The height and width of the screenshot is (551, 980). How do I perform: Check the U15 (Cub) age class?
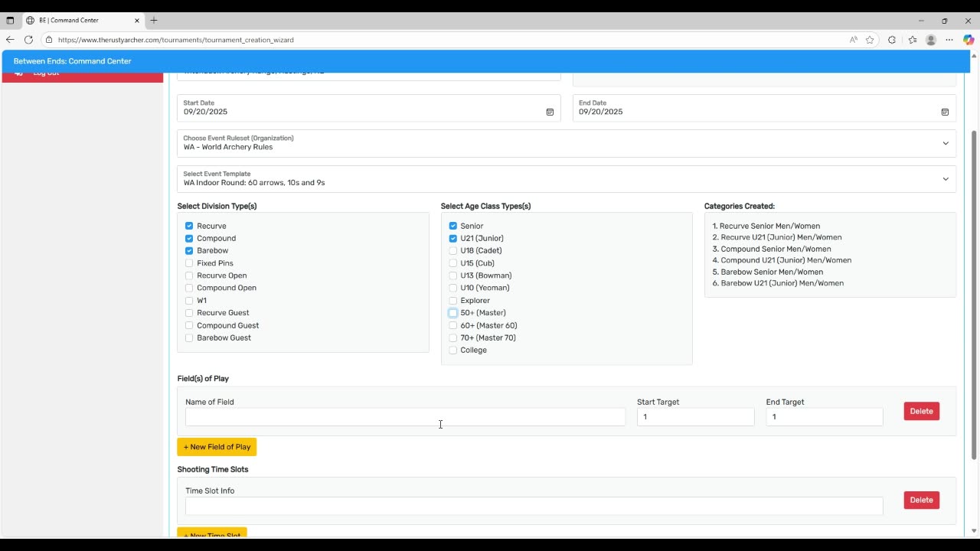coord(452,263)
